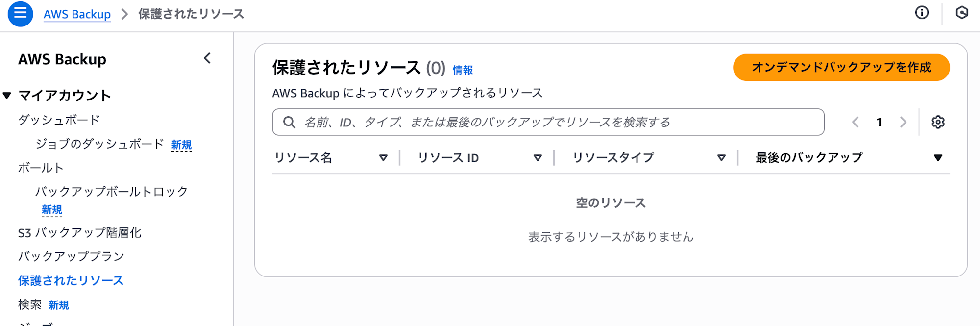Sort by リソースタイプ column arrow
This screenshot has height=326, width=980.
pyautogui.click(x=721, y=158)
